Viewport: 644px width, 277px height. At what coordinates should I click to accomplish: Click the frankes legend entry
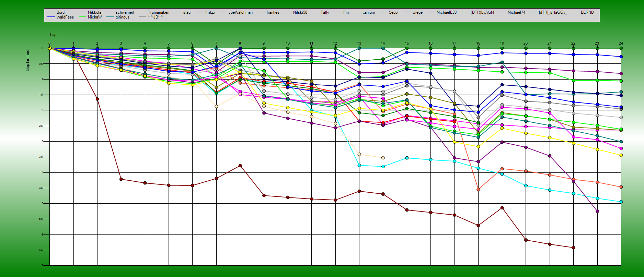click(x=273, y=12)
